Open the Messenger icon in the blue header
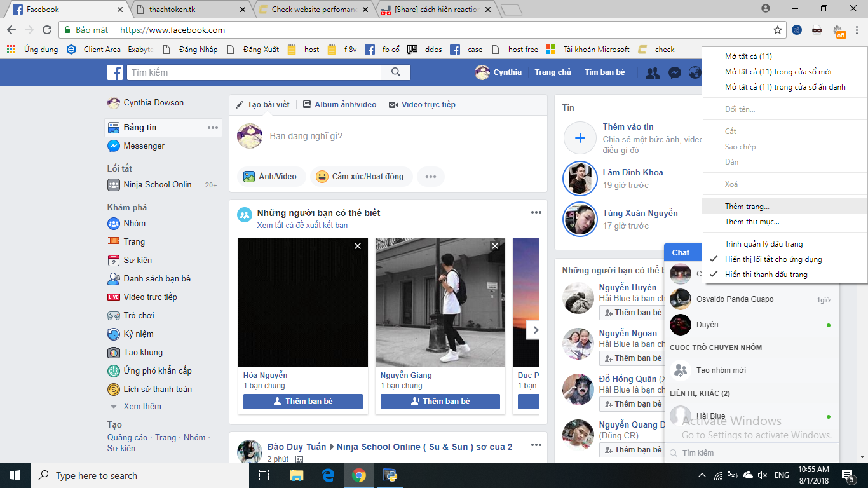The height and width of the screenshot is (488, 868). [x=675, y=72]
